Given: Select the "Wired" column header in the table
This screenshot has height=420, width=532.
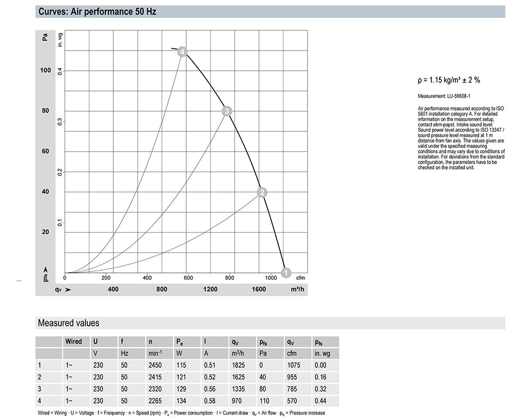Looking at the screenshot, I should (73, 341).
